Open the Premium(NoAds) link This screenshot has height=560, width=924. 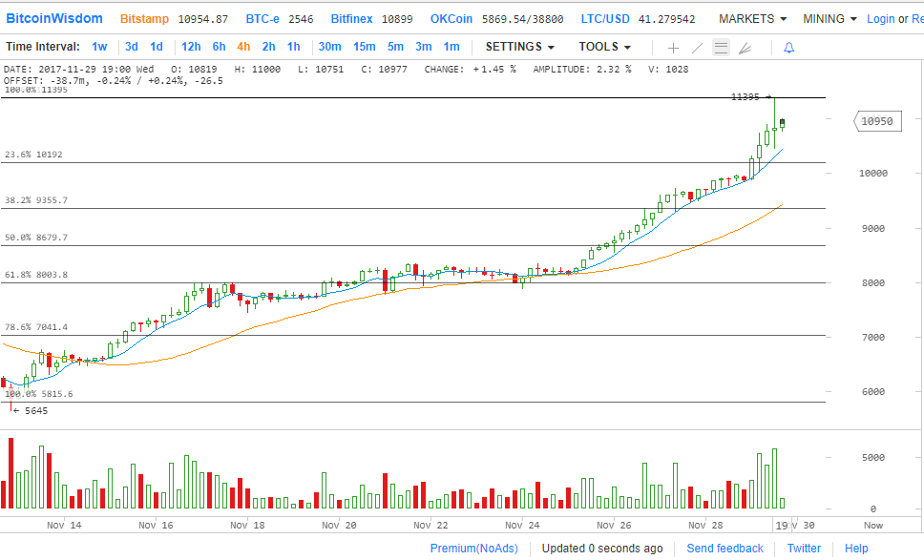click(473, 548)
